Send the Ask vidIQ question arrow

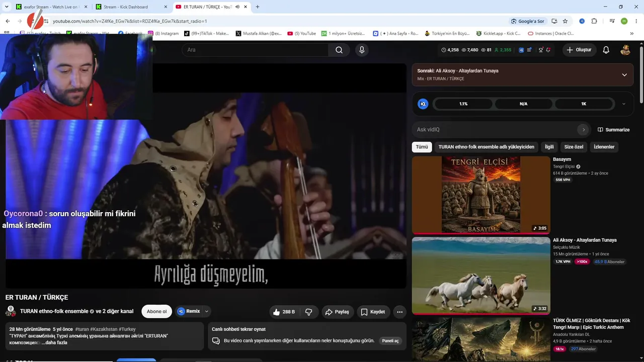coord(583,129)
